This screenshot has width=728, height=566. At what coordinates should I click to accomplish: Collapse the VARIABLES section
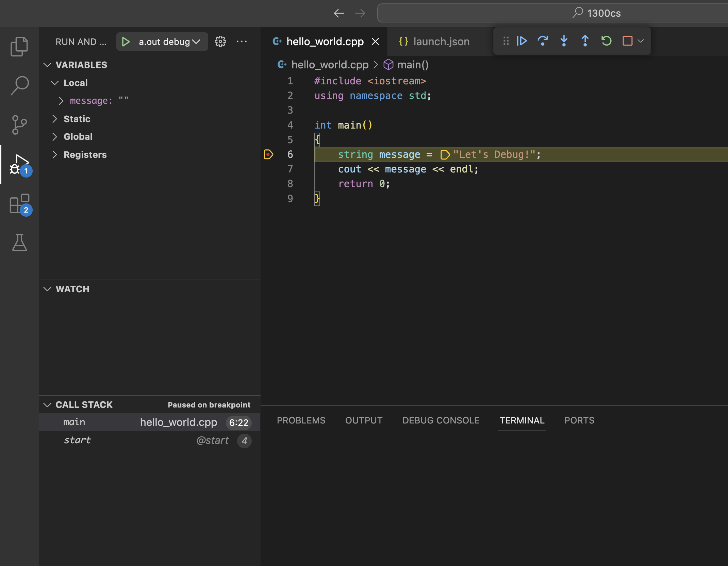coord(48,65)
